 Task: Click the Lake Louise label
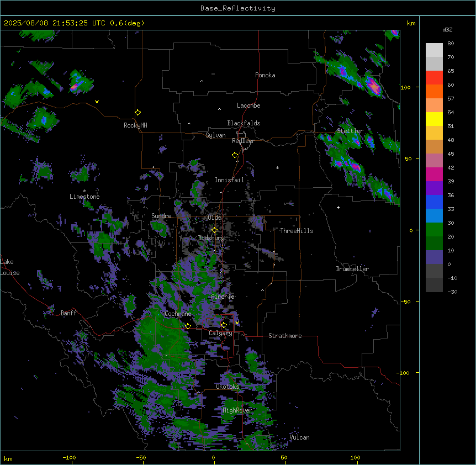tap(10, 267)
